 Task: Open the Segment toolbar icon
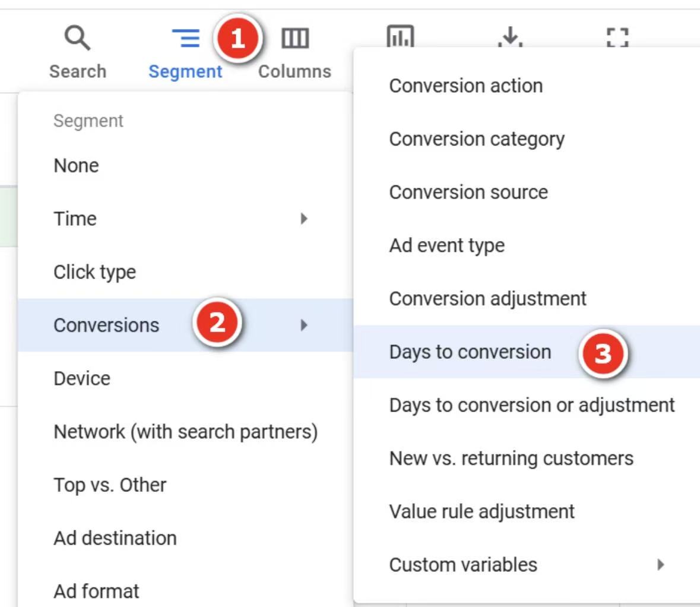pos(186,38)
